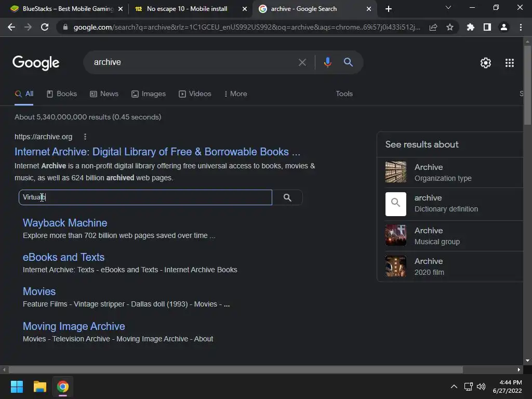532x399 pixels.
Task: Open the volume tray icon
Action: pyautogui.click(x=481, y=387)
